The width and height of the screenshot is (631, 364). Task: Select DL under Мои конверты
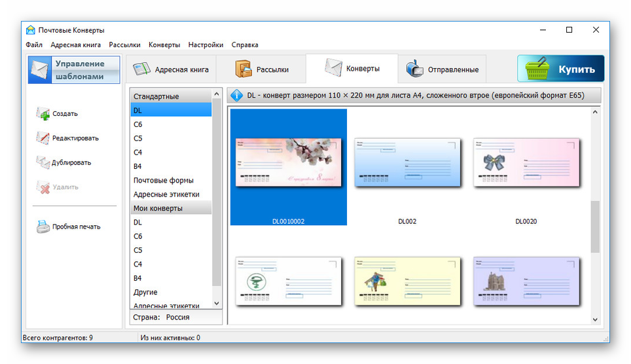point(171,222)
